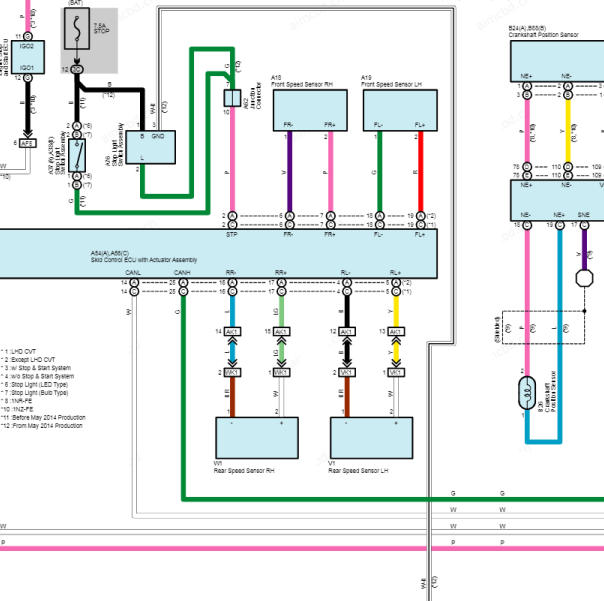Click the '7.5A STOP' fuse rating text

pos(102,28)
